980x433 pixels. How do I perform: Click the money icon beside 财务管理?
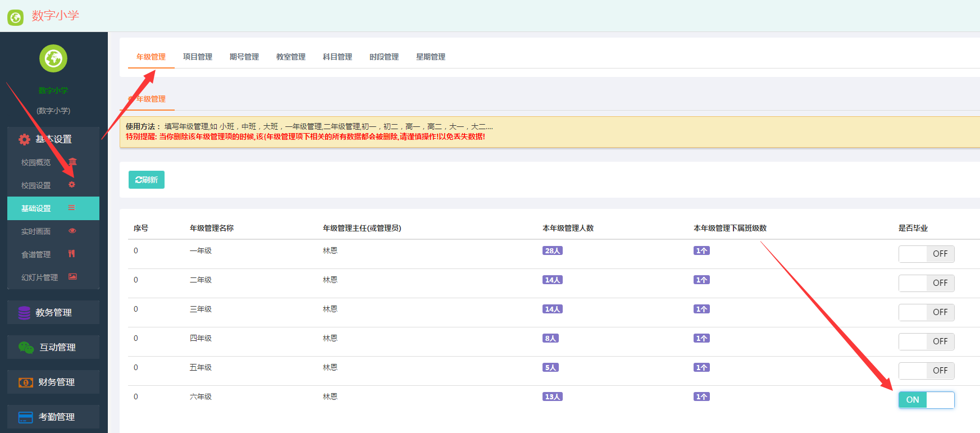tap(26, 382)
